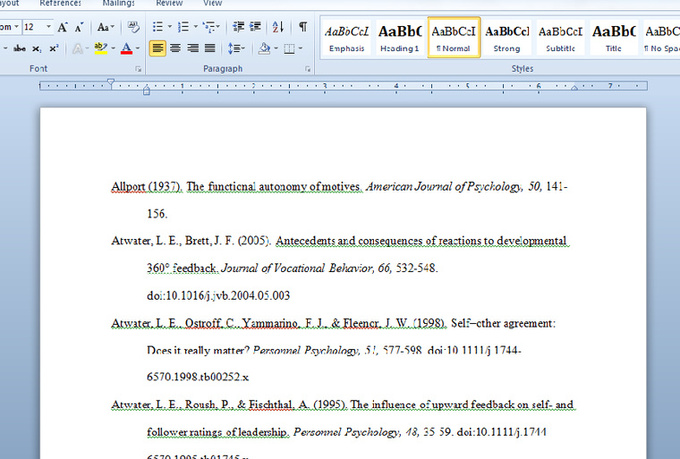Open the font name dropdown arrow

pos(16,27)
